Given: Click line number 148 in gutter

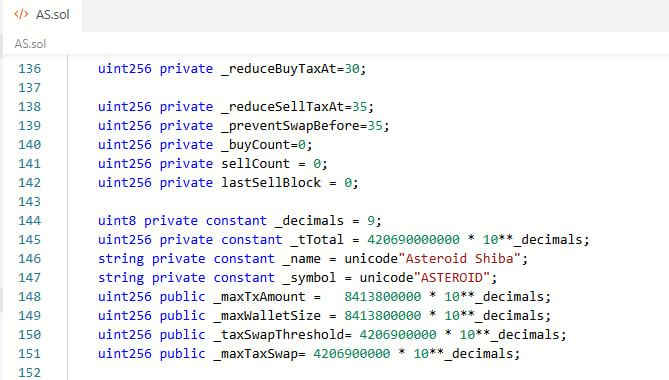Looking at the screenshot, I should click(x=29, y=296).
